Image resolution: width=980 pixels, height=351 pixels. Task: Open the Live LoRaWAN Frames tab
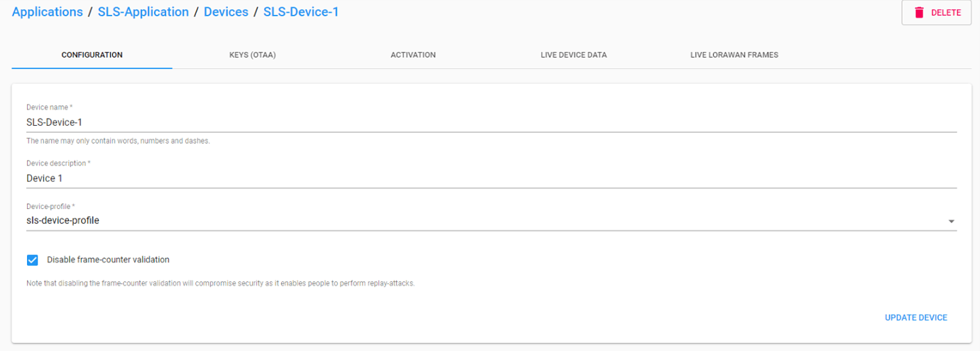(x=734, y=55)
